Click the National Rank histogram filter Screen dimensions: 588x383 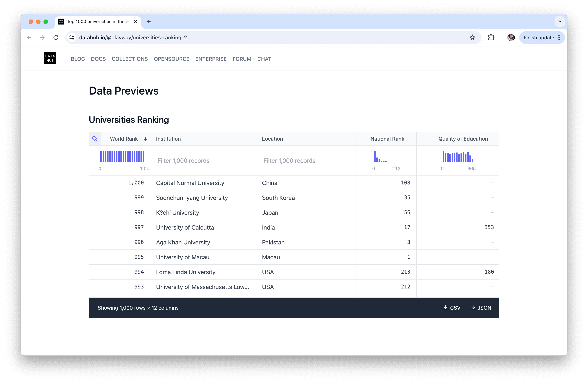click(386, 157)
